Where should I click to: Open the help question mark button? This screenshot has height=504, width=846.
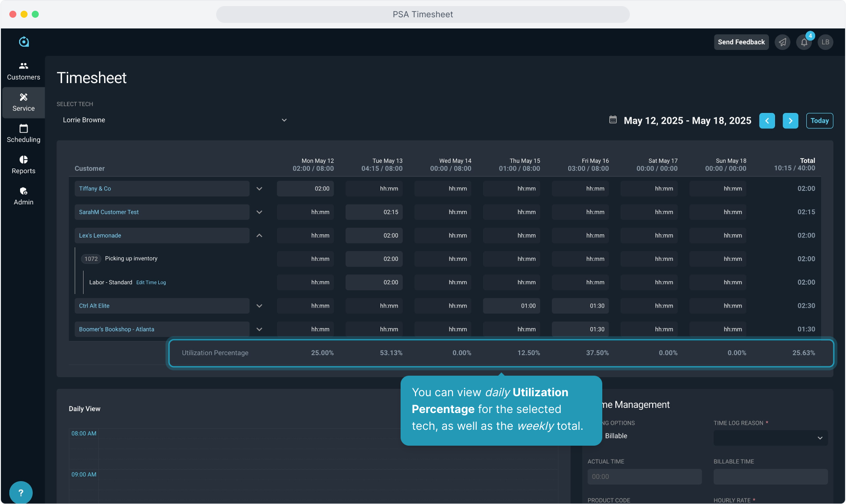pos(21,492)
